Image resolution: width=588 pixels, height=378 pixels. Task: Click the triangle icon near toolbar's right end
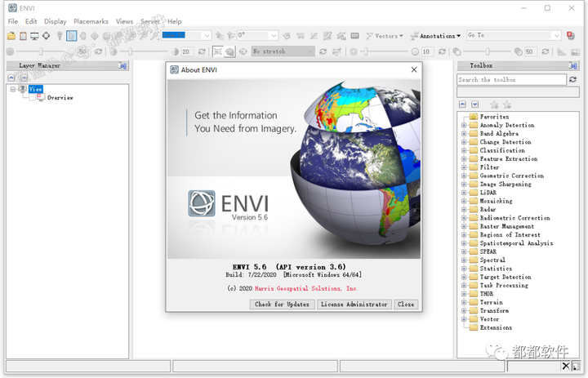tap(561, 51)
